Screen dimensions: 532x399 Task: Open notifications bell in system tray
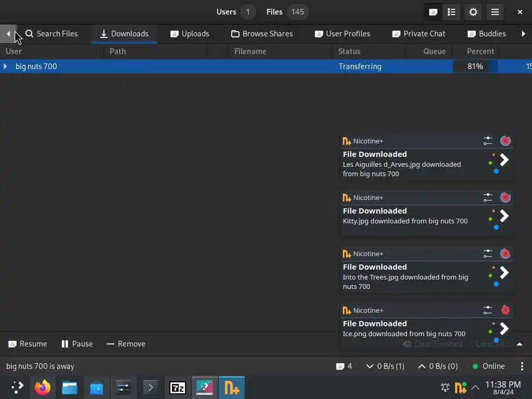(445, 387)
